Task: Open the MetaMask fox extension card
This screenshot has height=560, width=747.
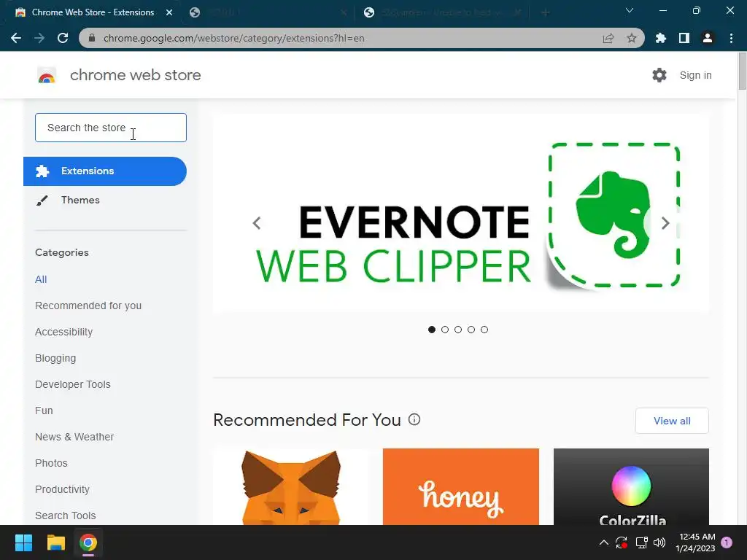Action: point(291,486)
